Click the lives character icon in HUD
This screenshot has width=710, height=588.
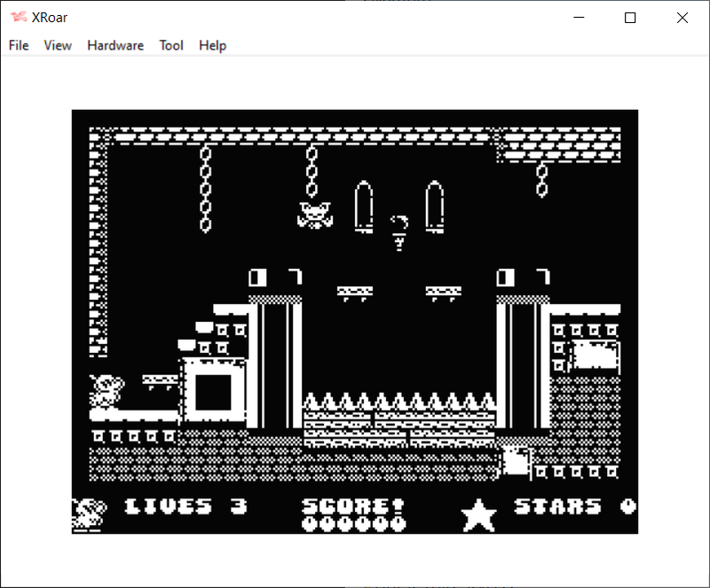click(x=89, y=514)
